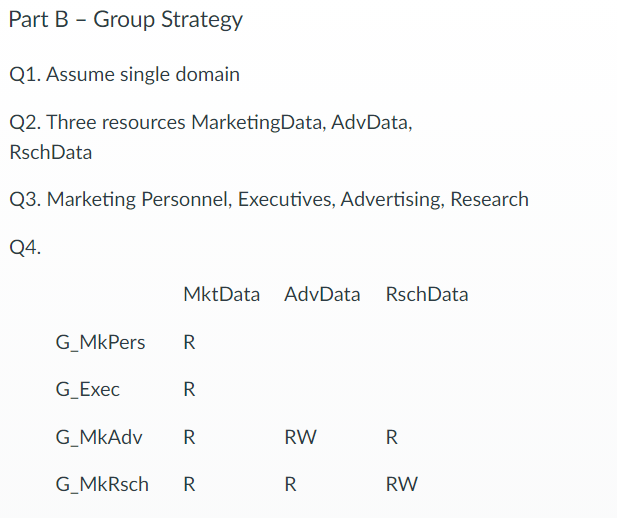Click the G_MkPers row label
Screen dimensions: 617x518
click(100, 342)
